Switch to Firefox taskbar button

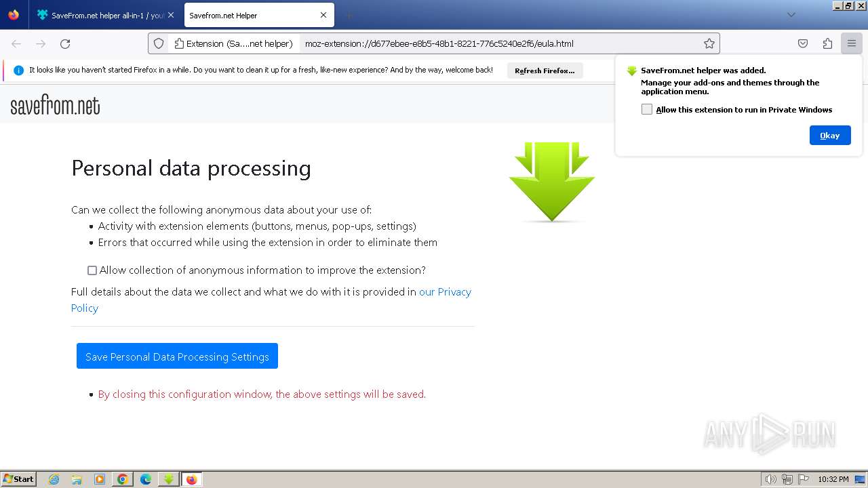pos(191,479)
